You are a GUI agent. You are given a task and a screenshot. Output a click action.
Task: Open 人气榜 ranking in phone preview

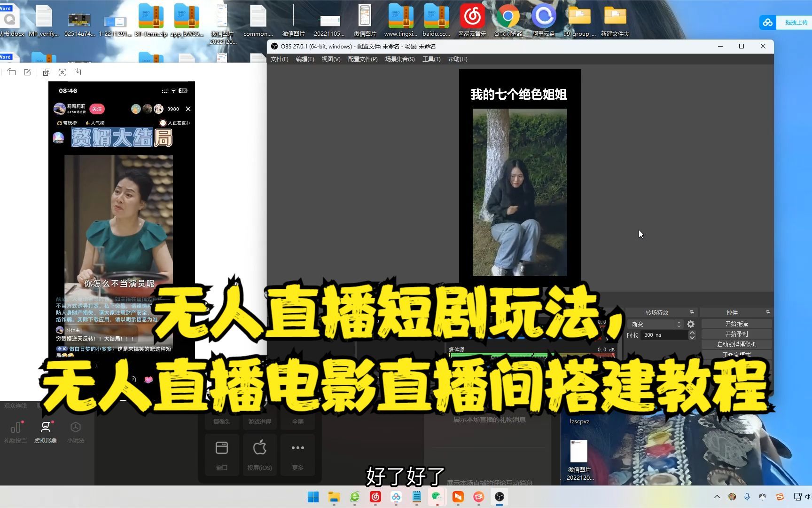click(95, 123)
